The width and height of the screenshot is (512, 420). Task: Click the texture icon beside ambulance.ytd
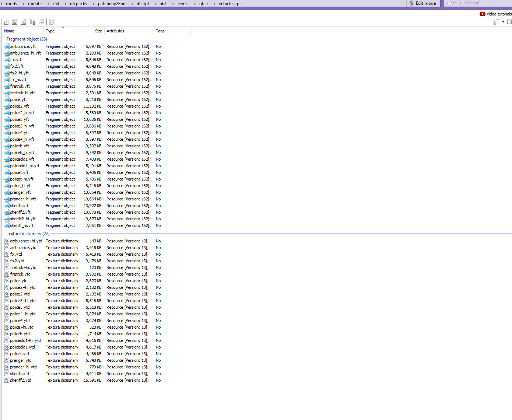tap(7, 248)
